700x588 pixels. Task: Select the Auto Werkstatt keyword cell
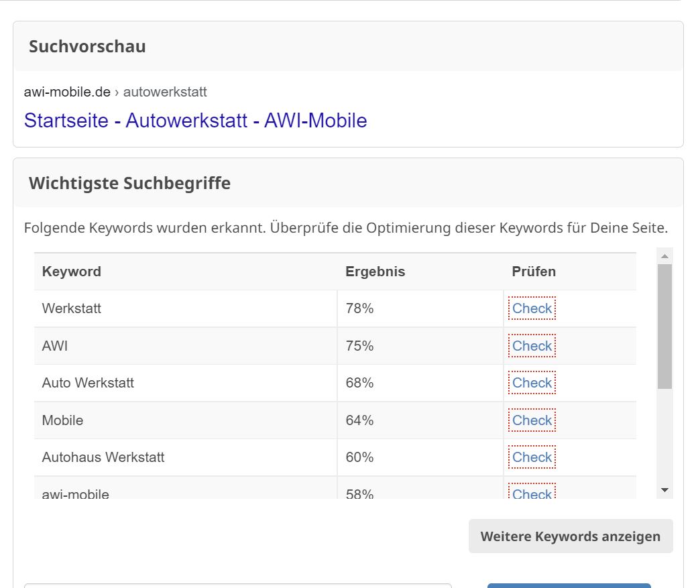[x=186, y=383]
